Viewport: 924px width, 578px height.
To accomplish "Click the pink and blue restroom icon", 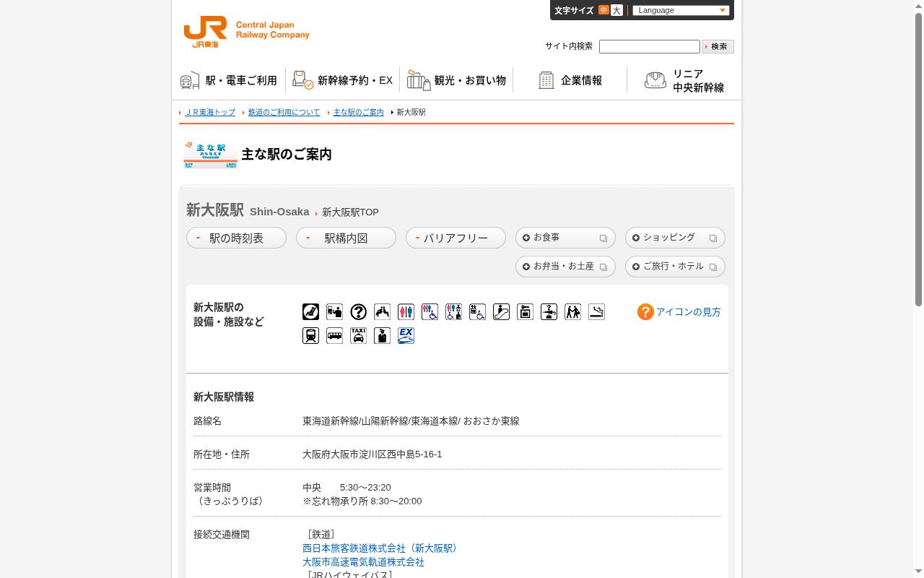I will click(406, 311).
